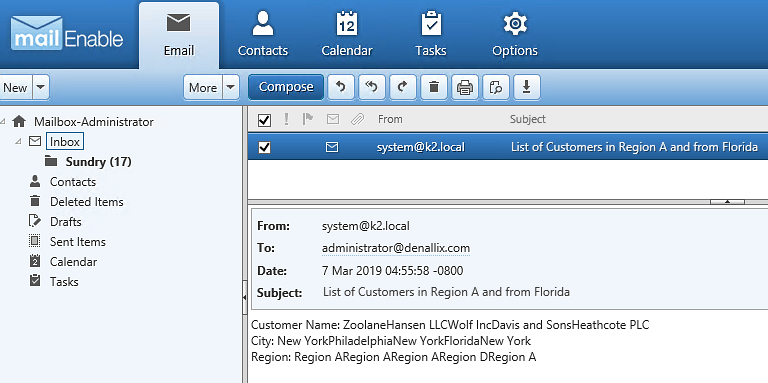Click the New button
This screenshot has width=768, height=383.
tap(16, 87)
